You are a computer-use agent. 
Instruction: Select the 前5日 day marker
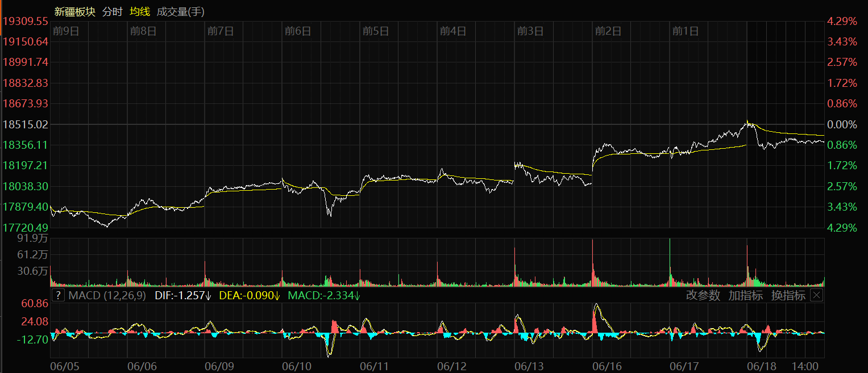click(375, 31)
